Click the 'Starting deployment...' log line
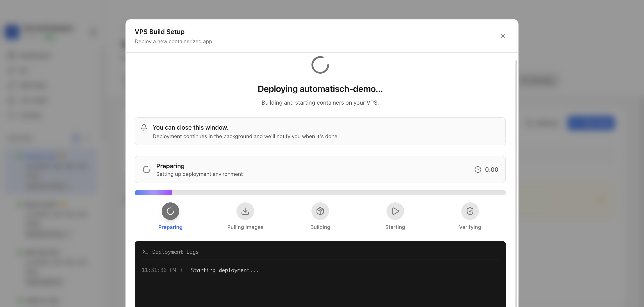Viewport: 644px width, 307px height. point(224,270)
